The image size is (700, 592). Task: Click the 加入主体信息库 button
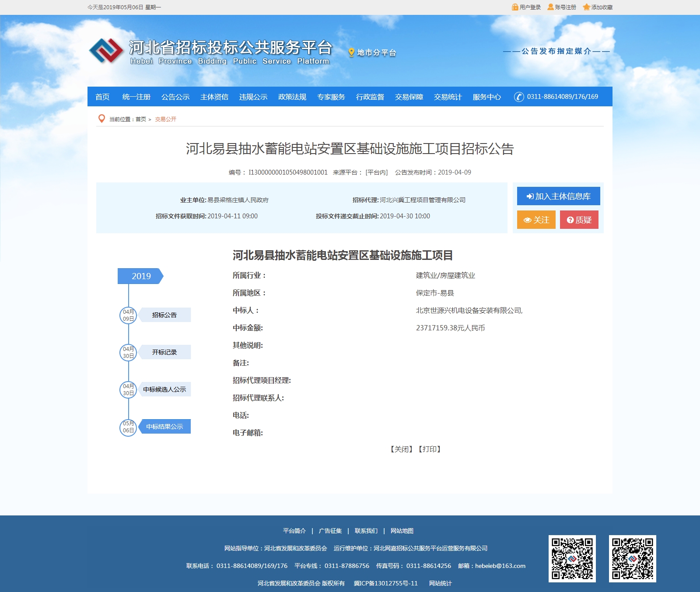[x=558, y=196]
